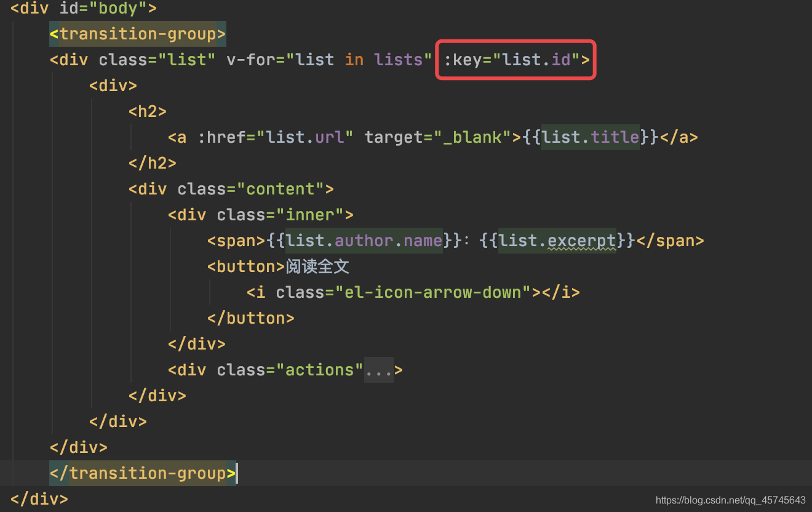Click the target="_blank" attribute
The image size is (812, 512).
coord(438,137)
